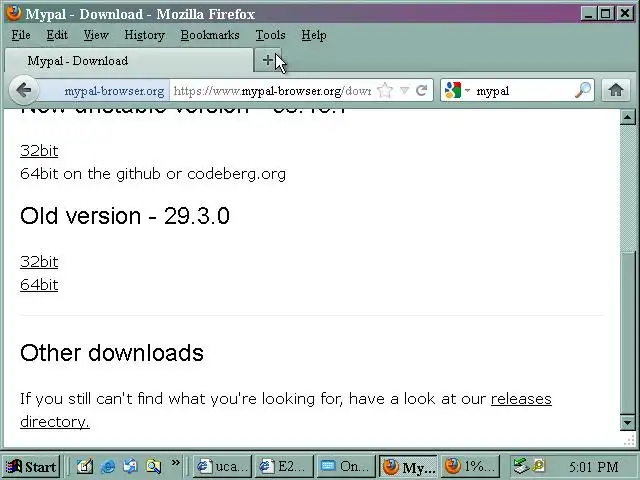Image resolution: width=640 pixels, height=480 pixels.
Task: Click '64bit on the github or codeberg.org' text
Action: pyautogui.click(x=153, y=174)
